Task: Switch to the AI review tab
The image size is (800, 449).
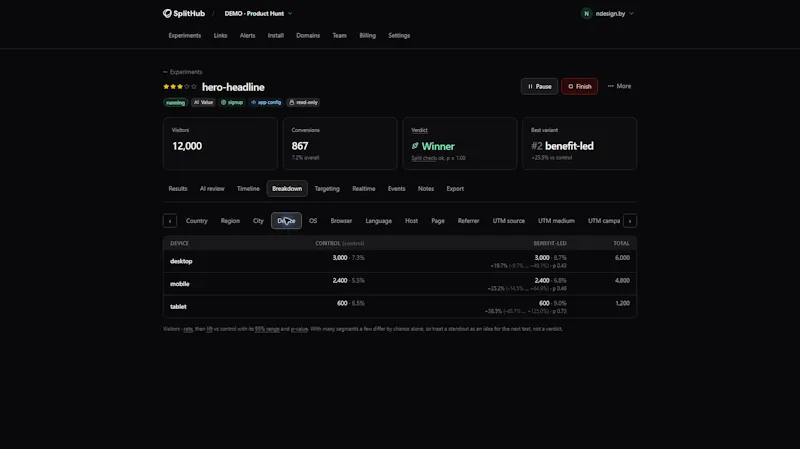Action: point(212,189)
